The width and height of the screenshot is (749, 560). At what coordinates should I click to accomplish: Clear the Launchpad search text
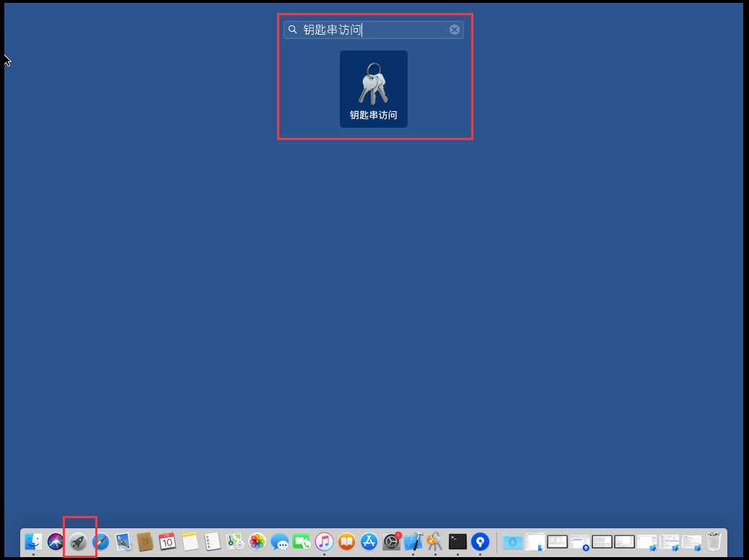[x=455, y=30]
